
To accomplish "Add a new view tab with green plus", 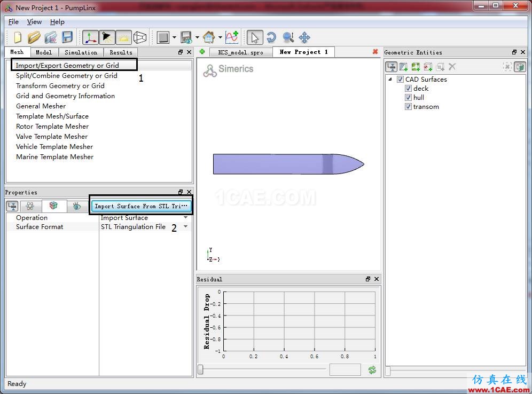I will coord(202,52).
